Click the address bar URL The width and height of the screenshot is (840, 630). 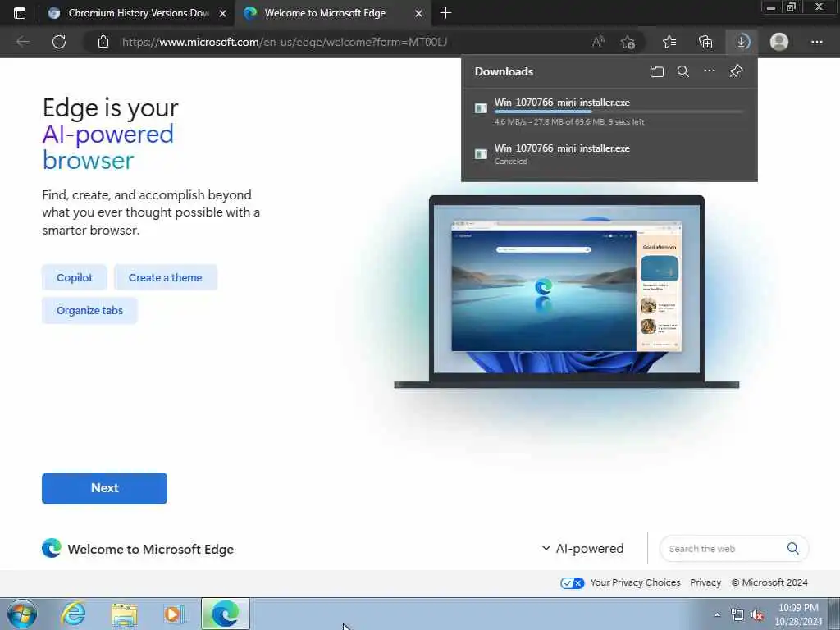click(285, 42)
